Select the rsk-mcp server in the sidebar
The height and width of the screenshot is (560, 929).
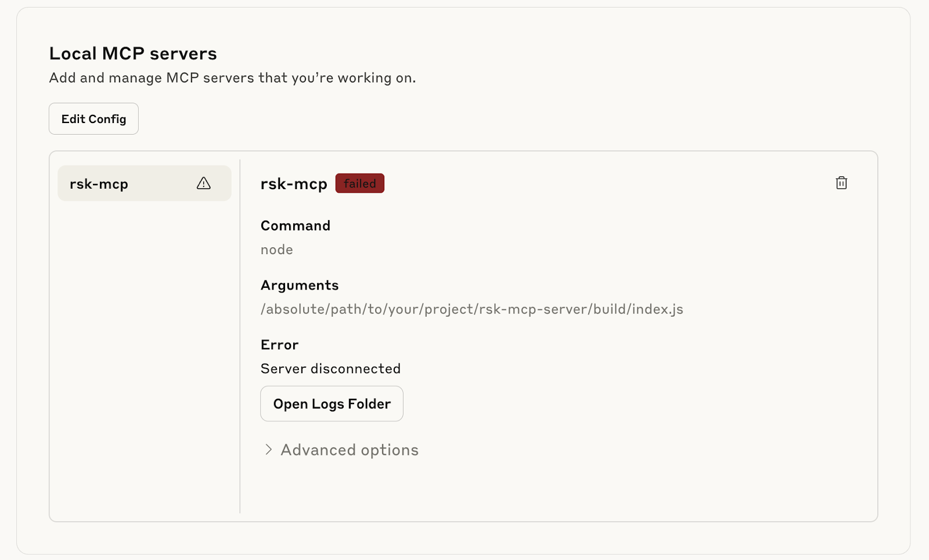tap(116, 184)
